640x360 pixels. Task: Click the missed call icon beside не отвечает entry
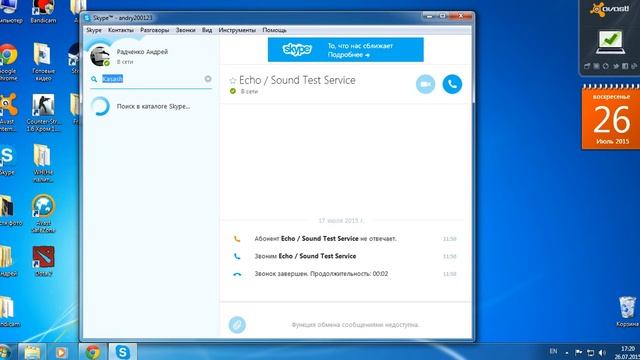click(x=237, y=239)
